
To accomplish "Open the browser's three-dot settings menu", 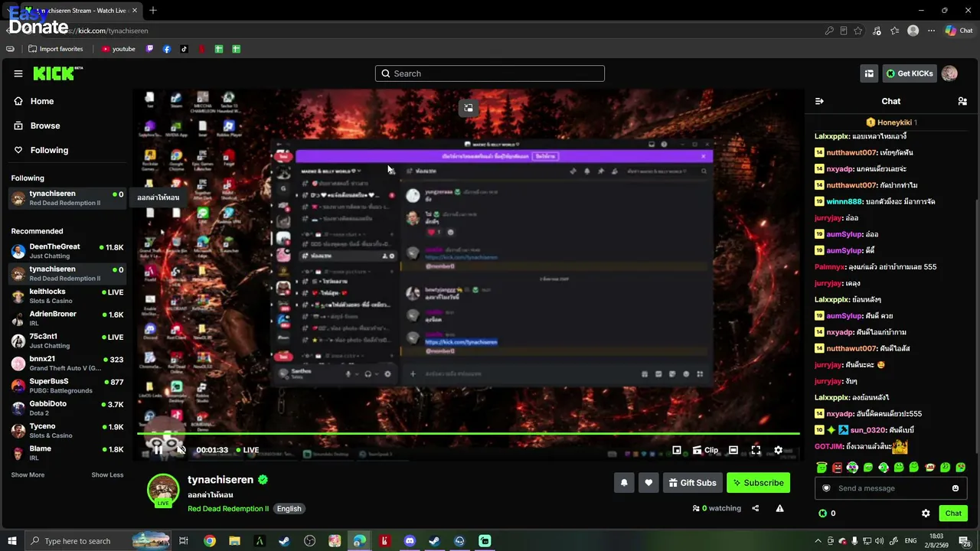I will pyautogui.click(x=931, y=31).
